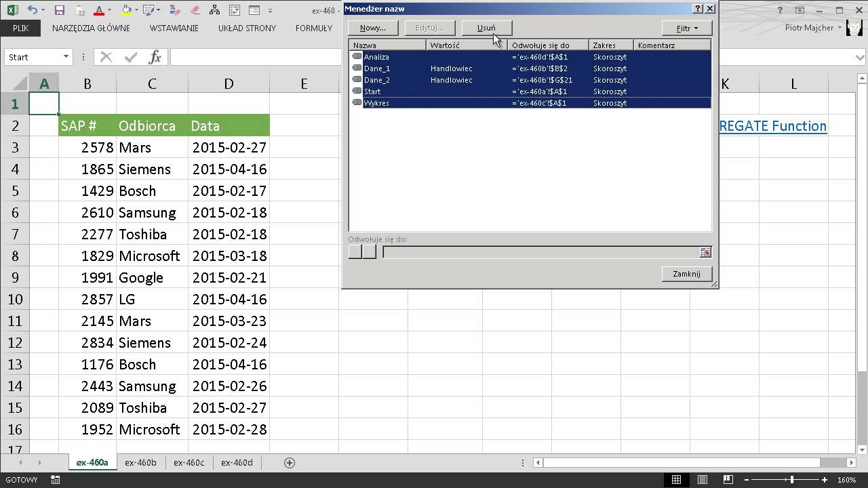Screen dimensions: 868x488
Task: Save the workbook with the floppy disk icon
Action: [x=59, y=10]
